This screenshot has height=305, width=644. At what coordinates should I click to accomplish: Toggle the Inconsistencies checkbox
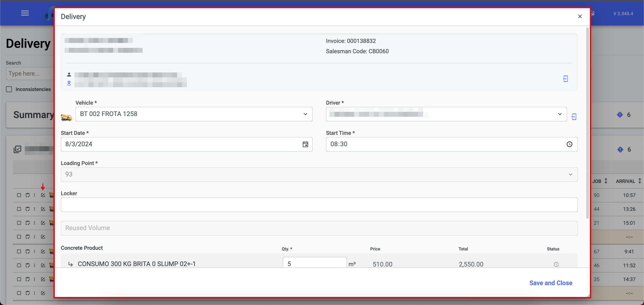click(x=9, y=89)
